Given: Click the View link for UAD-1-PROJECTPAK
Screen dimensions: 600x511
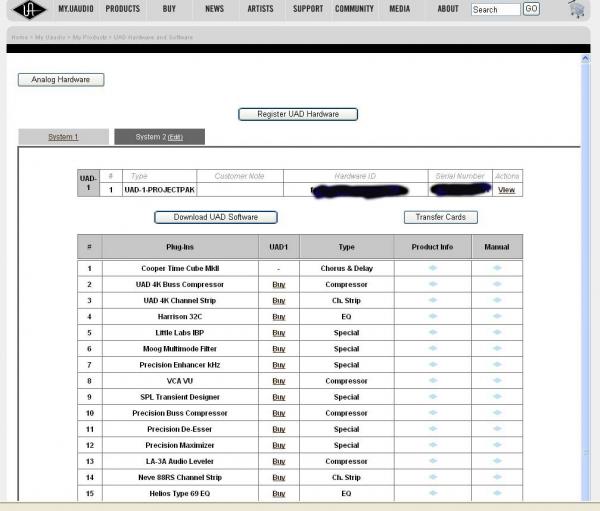Looking at the screenshot, I should (x=506, y=190).
